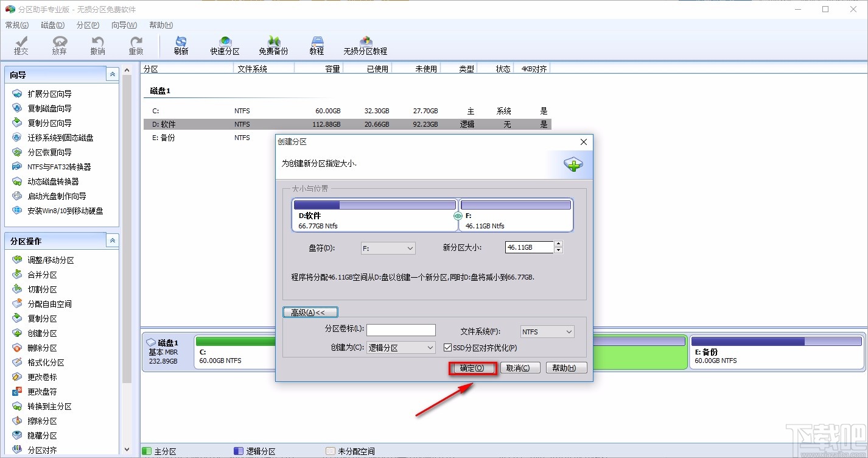Viewport: 868px width, 458px height.
Task: Toggle the SSD分区对齐优化 checkbox
Action: [x=448, y=348]
